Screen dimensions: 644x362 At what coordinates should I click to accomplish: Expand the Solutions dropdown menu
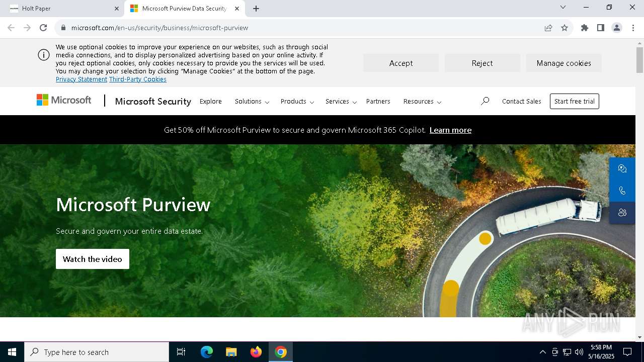click(252, 101)
